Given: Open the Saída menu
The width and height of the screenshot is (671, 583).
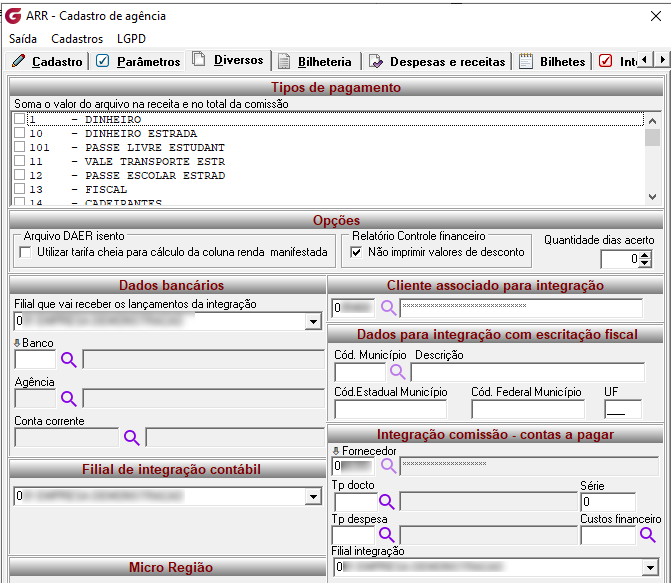Looking at the screenshot, I should [x=23, y=39].
